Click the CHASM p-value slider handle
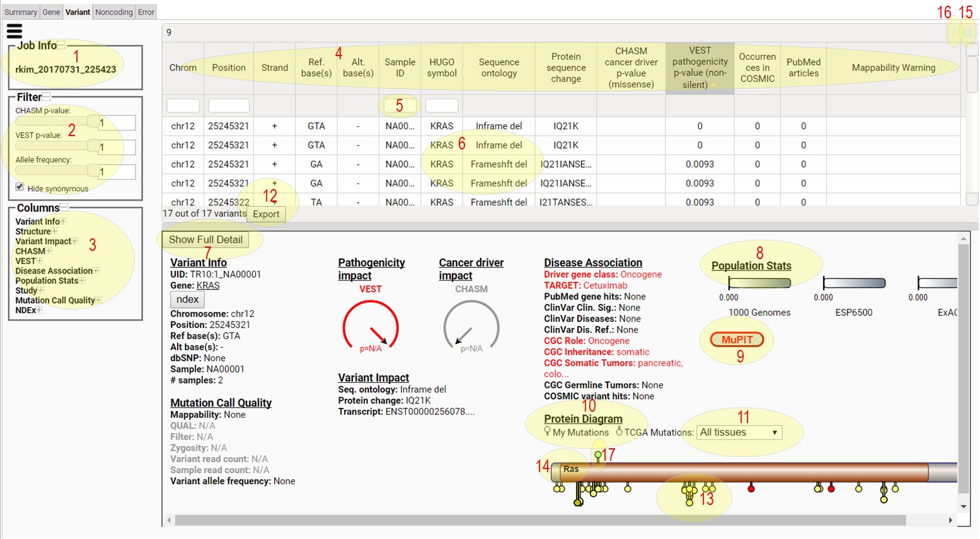980x539 pixels. [x=93, y=122]
